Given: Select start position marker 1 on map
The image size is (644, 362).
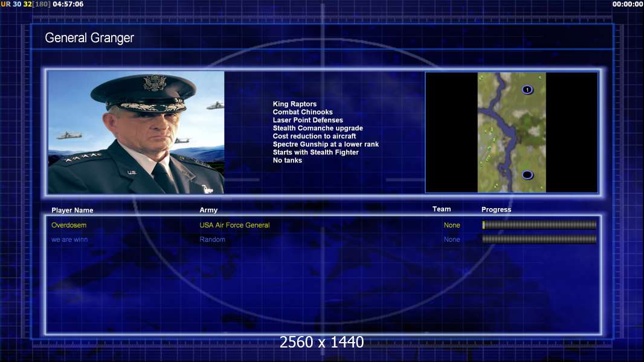Looking at the screenshot, I should pyautogui.click(x=527, y=90).
